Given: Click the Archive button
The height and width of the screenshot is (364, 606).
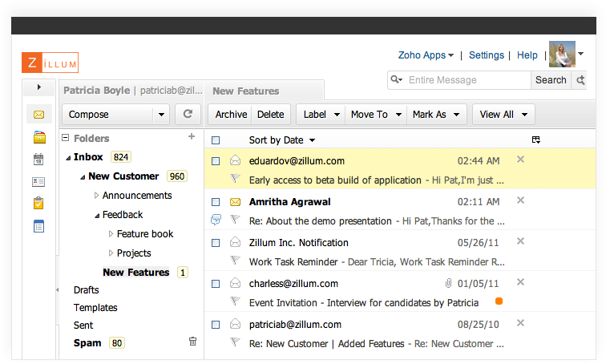Looking at the screenshot, I should [231, 115].
